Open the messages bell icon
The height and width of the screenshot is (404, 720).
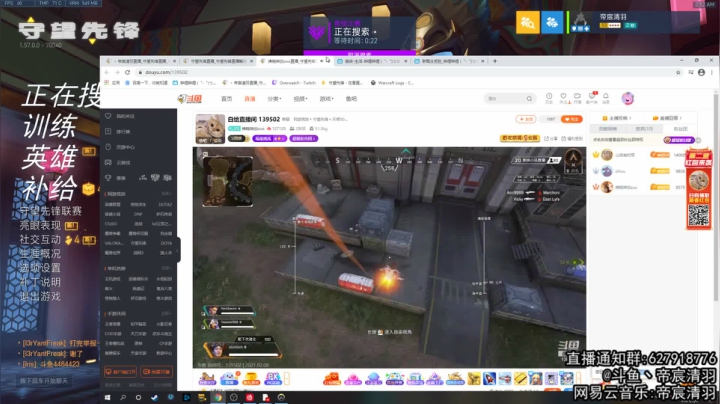point(606,98)
